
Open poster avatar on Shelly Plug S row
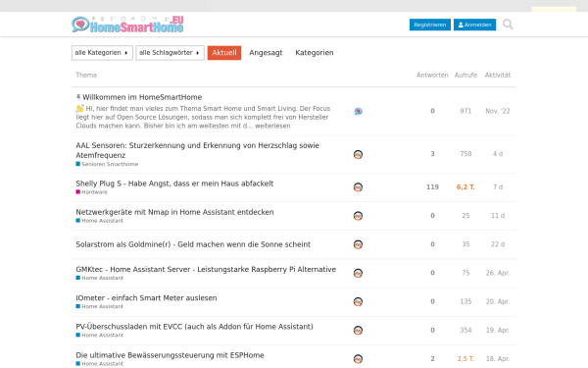[x=358, y=187]
